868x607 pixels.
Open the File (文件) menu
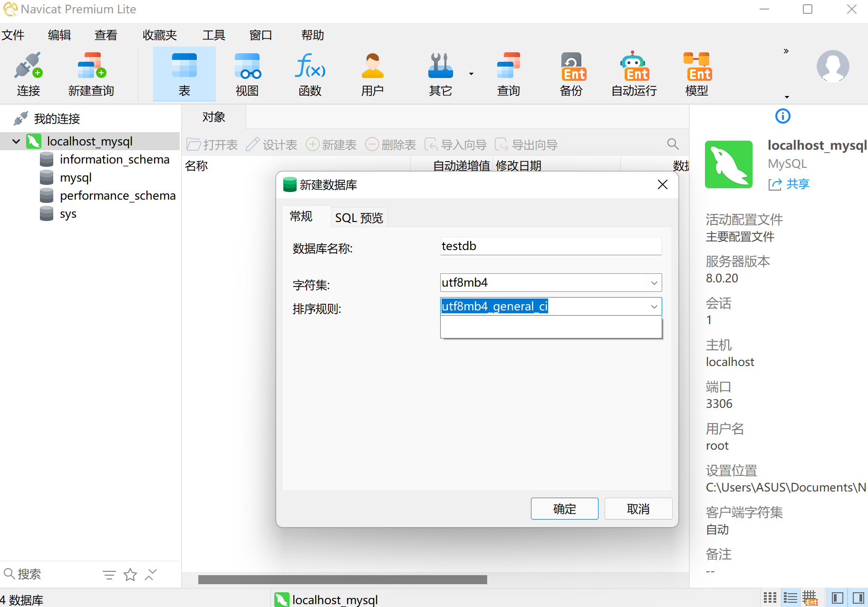point(13,35)
